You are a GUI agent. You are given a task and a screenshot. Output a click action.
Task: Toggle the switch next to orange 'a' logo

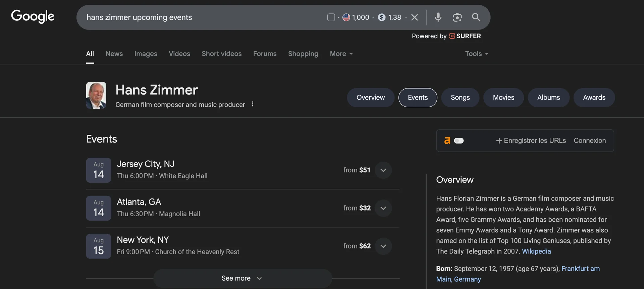coord(459,141)
